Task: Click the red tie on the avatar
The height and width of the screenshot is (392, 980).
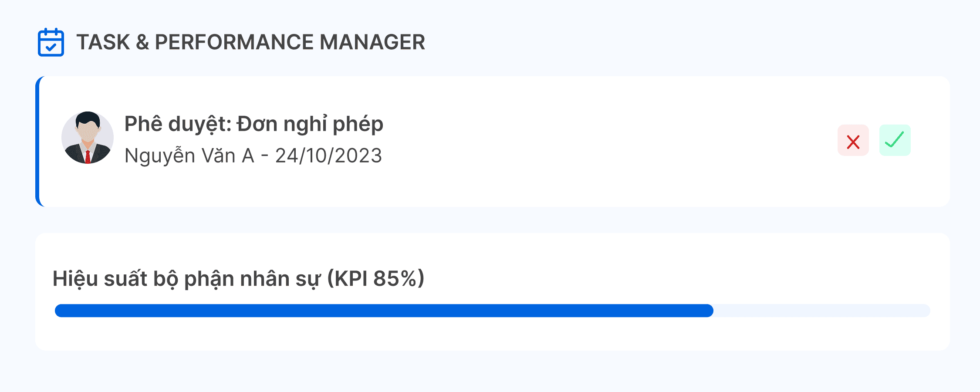Action: pyautogui.click(x=88, y=157)
